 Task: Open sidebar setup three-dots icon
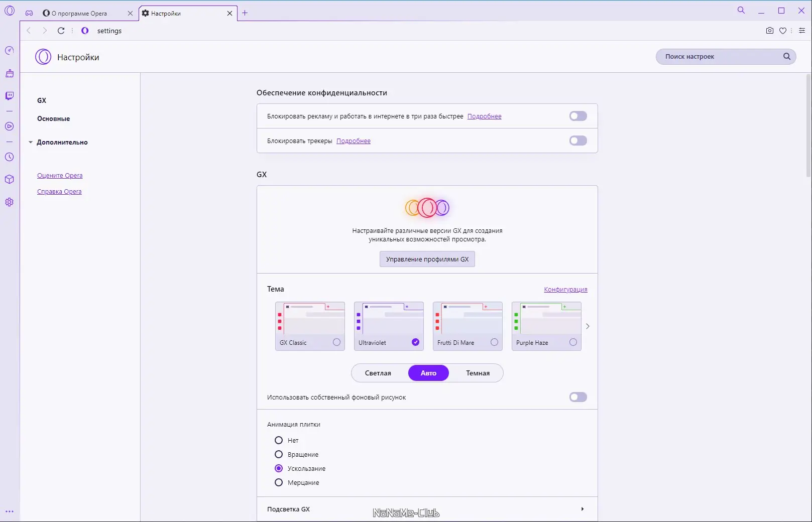[10, 511]
